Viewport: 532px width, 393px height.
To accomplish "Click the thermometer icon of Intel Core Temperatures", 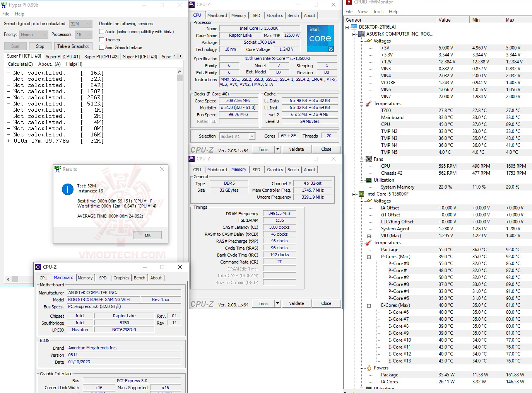I will [x=369, y=243].
